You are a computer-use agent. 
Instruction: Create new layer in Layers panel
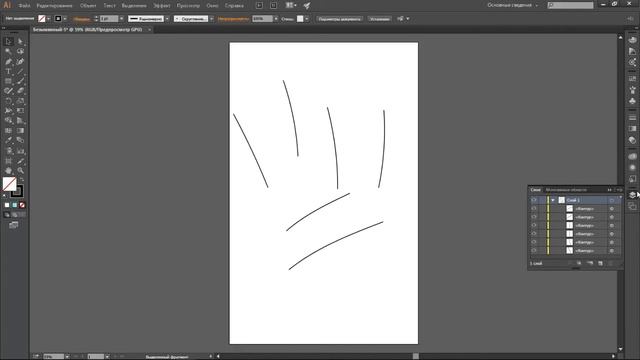tap(600, 264)
